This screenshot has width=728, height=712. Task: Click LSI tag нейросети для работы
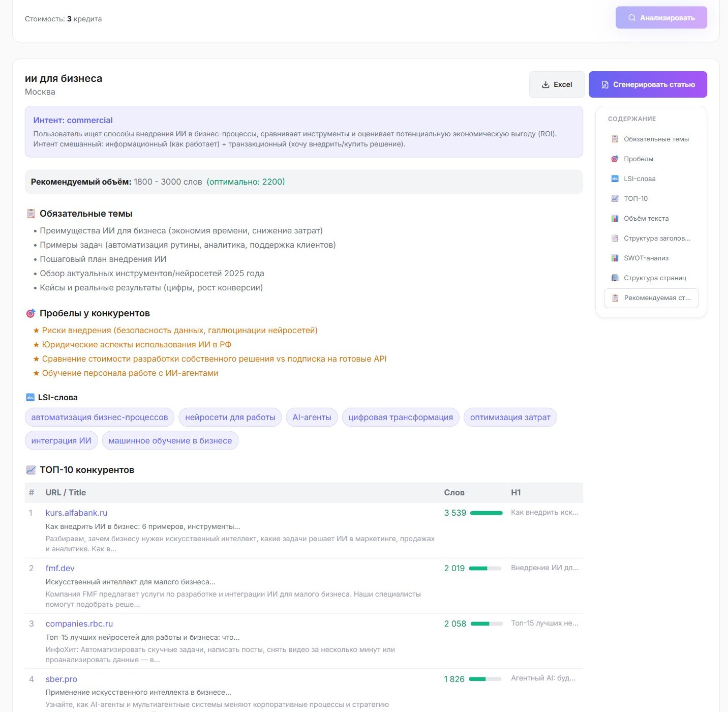point(230,418)
